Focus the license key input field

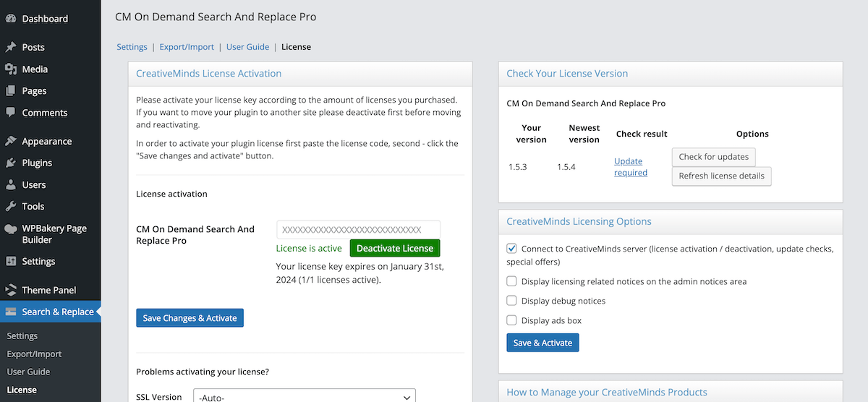pos(359,229)
